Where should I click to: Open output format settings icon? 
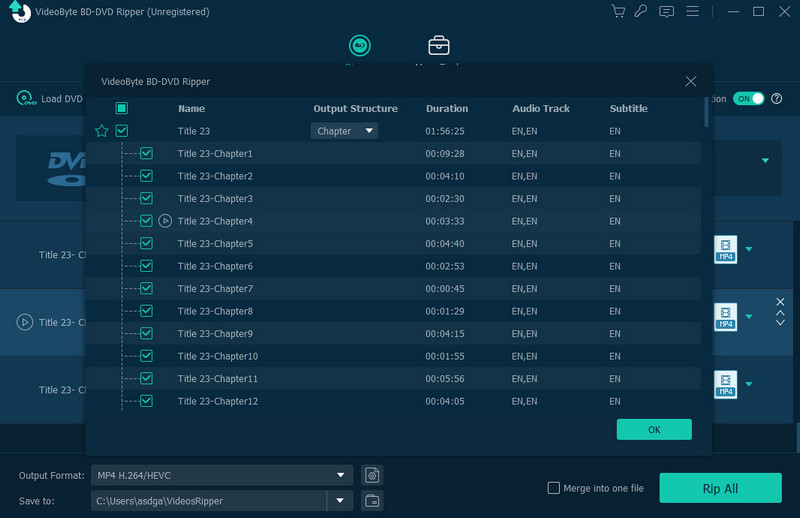click(372, 475)
